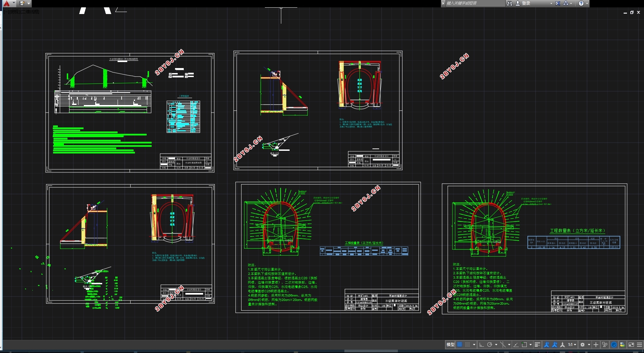Click the keyword search input field
The image size is (644, 353).
(475, 3)
